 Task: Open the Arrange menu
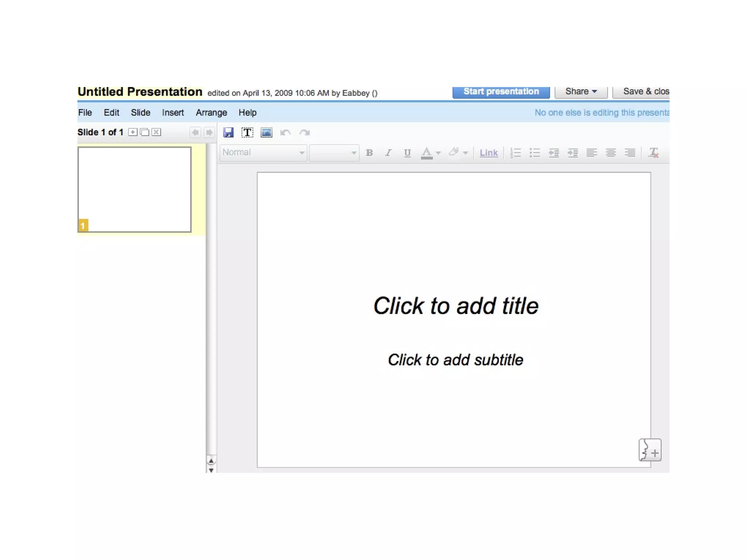coord(211,113)
